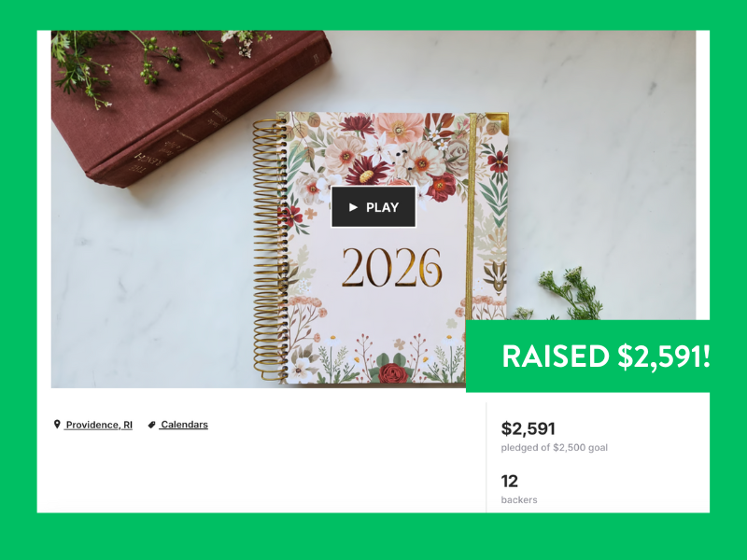Image resolution: width=747 pixels, height=560 pixels.
Task: Click the green sprig right of planner
Action: pyautogui.click(x=565, y=294)
